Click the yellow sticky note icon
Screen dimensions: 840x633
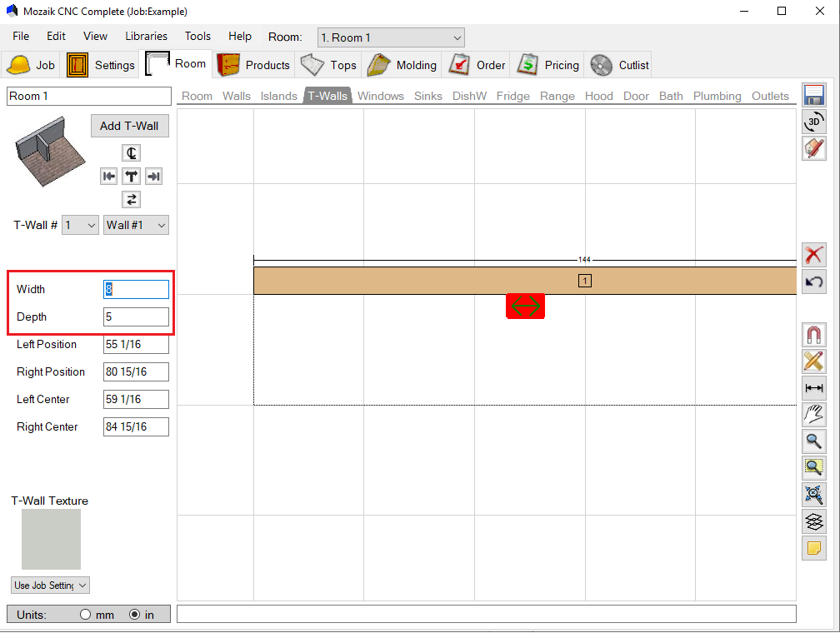point(814,548)
